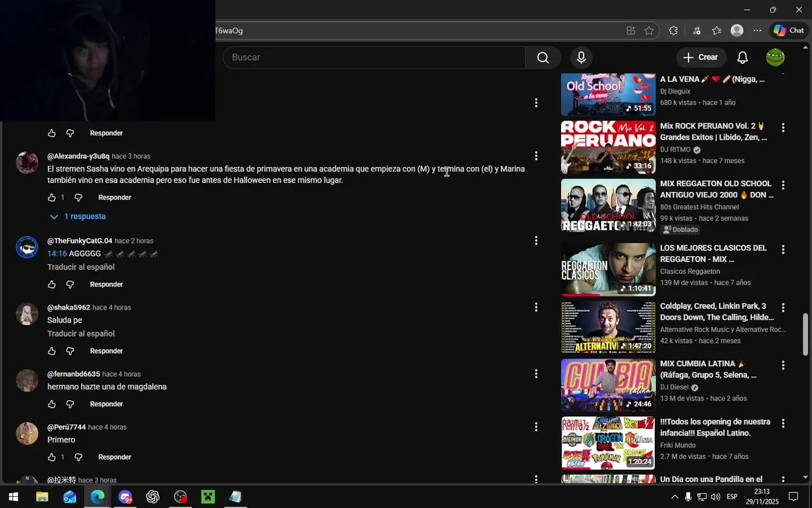
Task: Open Edge favorites list icon
Action: [x=717, y=30]
